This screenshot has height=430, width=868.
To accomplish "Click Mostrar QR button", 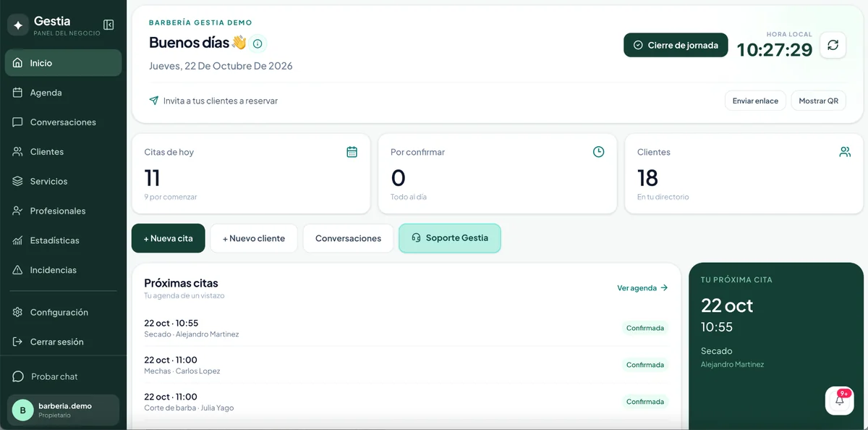I will click(x=818, y=101).
